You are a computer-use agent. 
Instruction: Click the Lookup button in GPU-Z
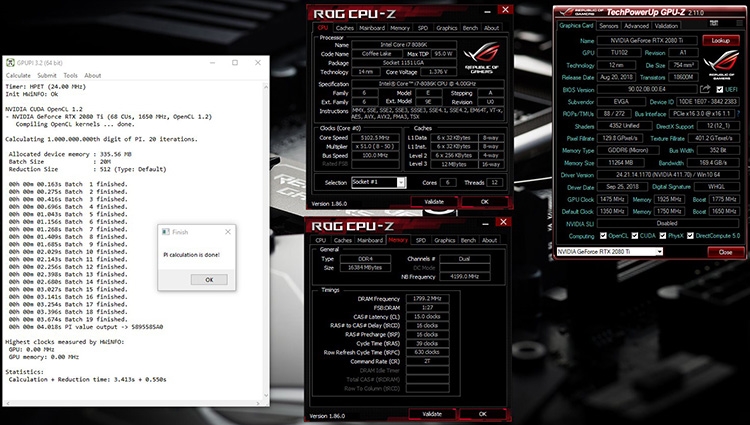720,41
